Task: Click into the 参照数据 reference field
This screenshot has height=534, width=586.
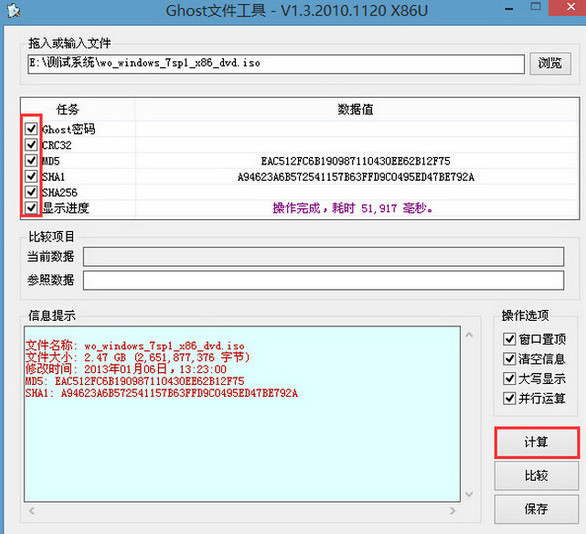Action: (323, 280)
